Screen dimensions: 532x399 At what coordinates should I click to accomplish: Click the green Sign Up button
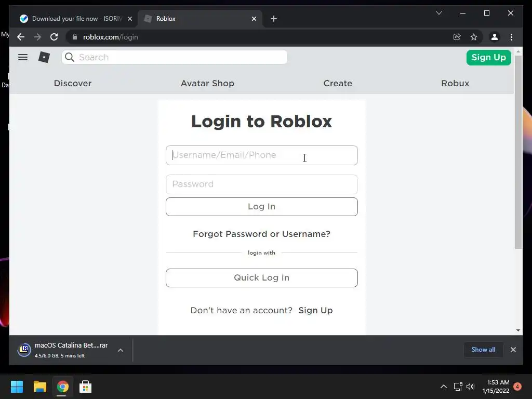click(488, 57)
